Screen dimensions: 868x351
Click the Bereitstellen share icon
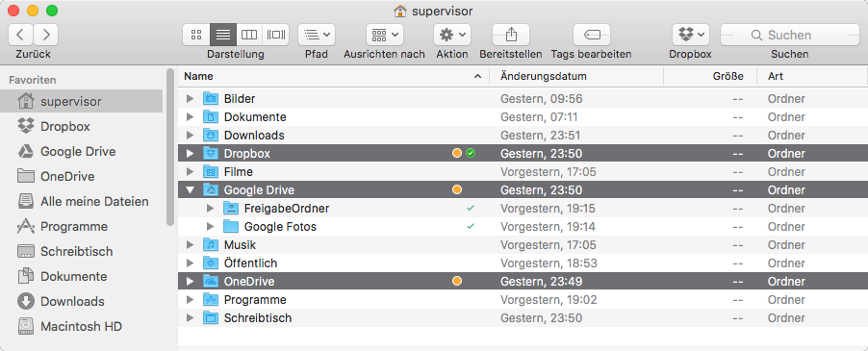pos(511,35)
